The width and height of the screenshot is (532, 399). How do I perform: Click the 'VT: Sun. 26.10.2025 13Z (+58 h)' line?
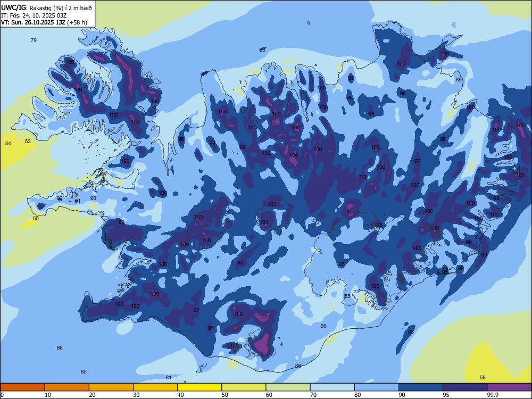pos(44,22)
